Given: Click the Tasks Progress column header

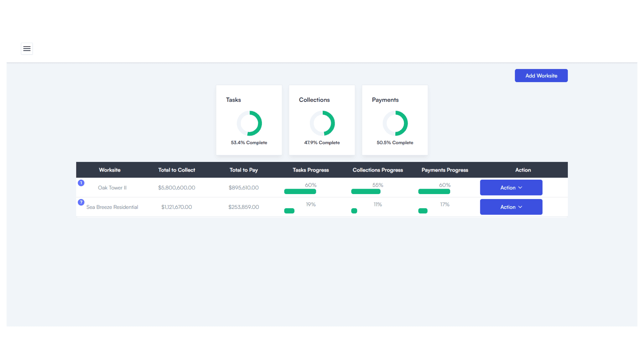Looking at the screenshot, I should (x=311, y=170).
